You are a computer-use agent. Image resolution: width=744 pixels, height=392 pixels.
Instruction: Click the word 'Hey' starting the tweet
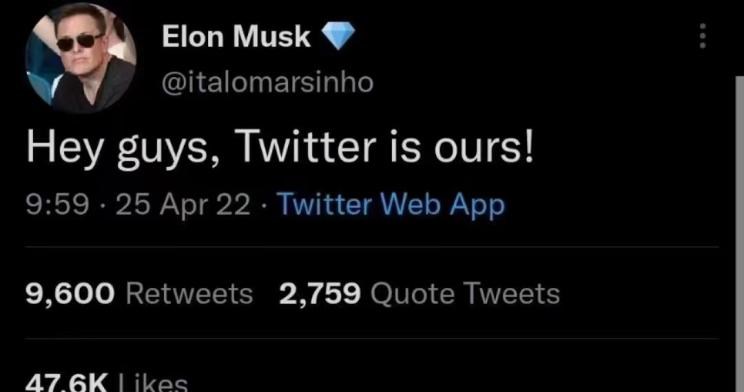point(65,149)
